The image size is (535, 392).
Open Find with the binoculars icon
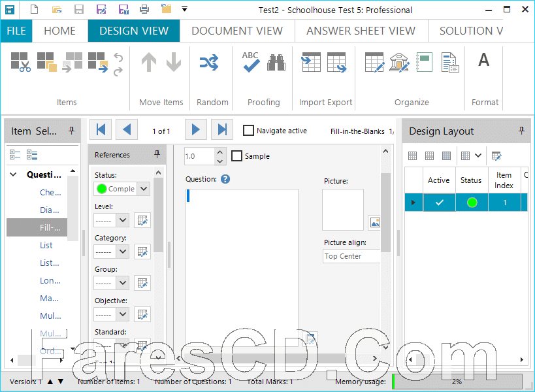pos(276,63)
